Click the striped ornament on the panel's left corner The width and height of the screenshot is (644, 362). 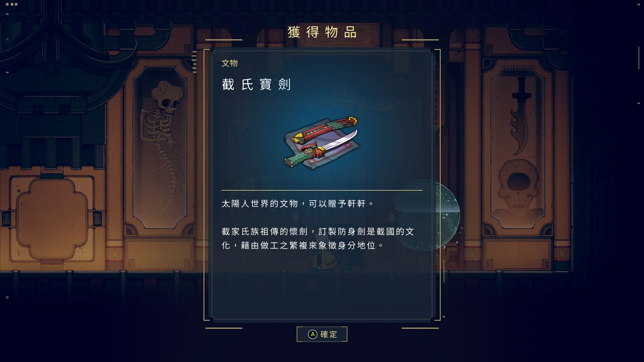point(194,62)
